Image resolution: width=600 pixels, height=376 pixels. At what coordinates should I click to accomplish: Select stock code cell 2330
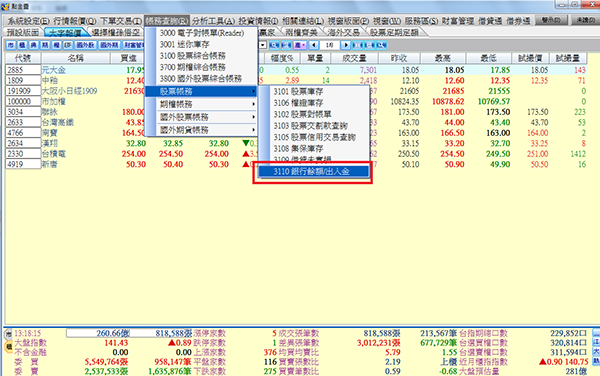(23, 154)
